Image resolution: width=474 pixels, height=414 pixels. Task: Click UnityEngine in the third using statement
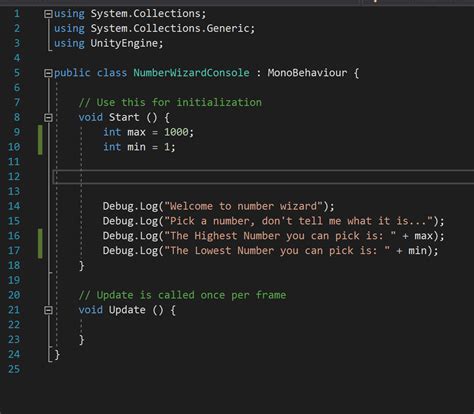[124, 43]
